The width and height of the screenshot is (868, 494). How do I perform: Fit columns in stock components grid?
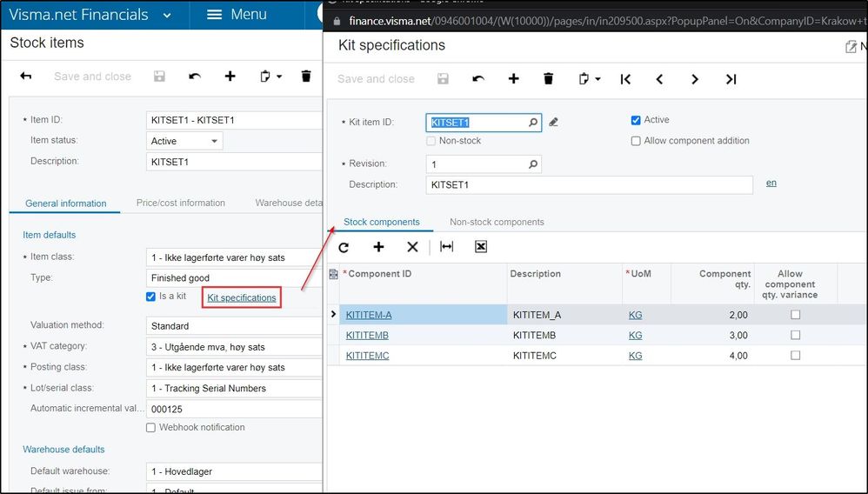click(446, 247)
